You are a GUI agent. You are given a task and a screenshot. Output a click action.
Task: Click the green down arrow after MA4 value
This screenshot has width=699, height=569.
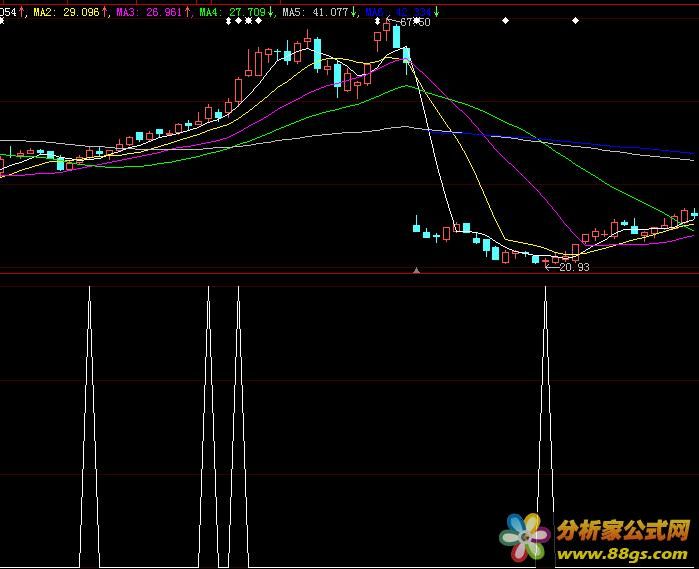pos(272,12)
